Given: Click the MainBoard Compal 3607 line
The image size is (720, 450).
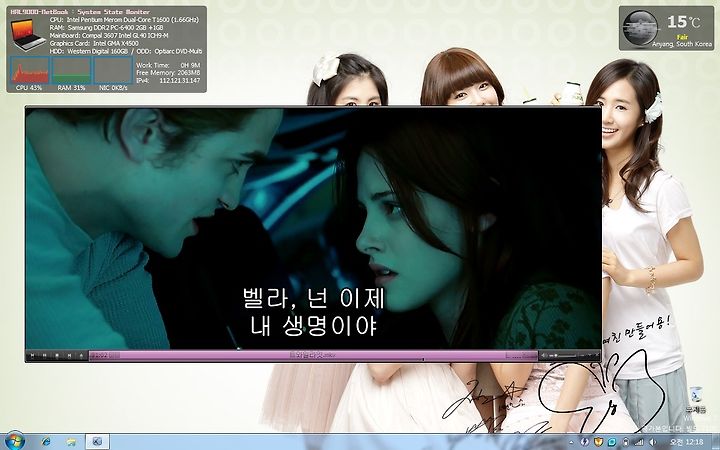Looking at the screenshot, I should click(x=109, y=35).
